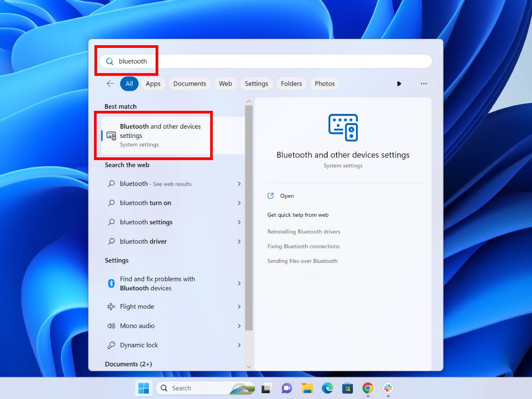The height and width of the screenshot is (399, 532).
Task: Open Slack from the taskbar
Action: [388, 388]
